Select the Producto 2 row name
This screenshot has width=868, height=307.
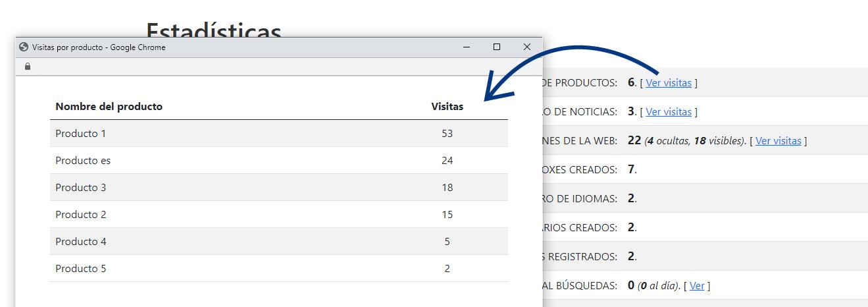(x=80, y=215)
